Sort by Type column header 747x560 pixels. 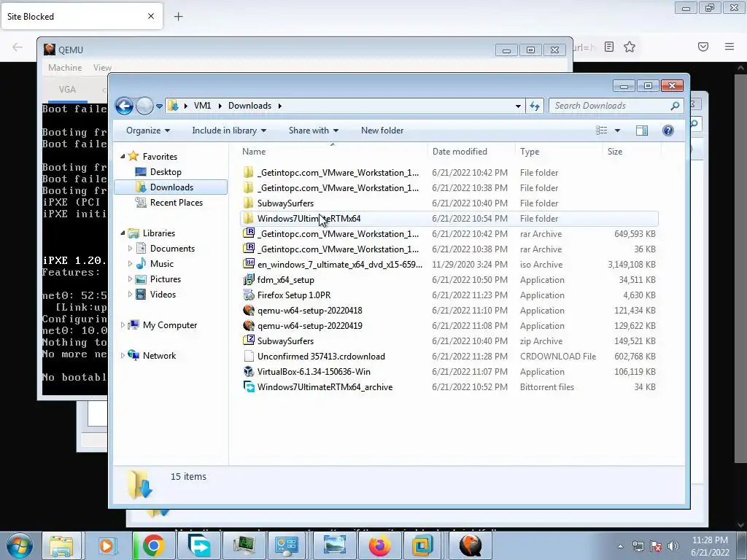(x=530, y=152)
